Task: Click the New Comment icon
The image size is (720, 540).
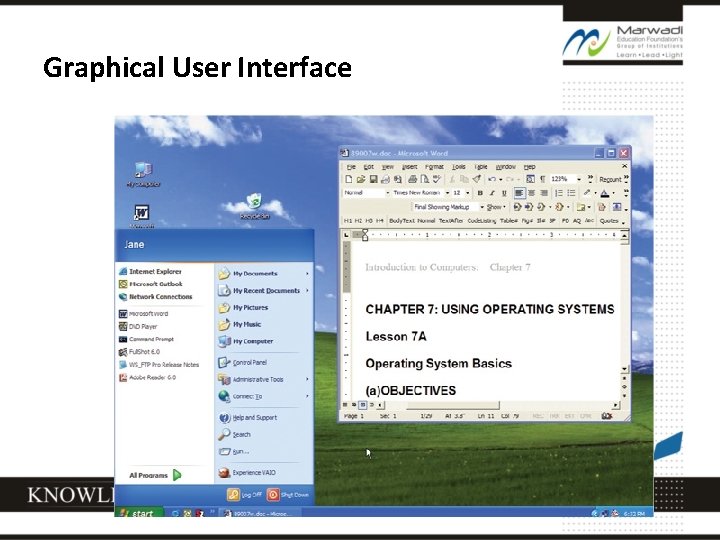Action: (580, 207)
